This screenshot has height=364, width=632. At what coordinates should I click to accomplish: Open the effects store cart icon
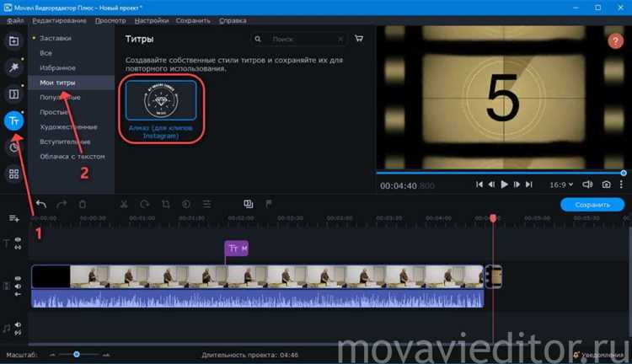359,39
